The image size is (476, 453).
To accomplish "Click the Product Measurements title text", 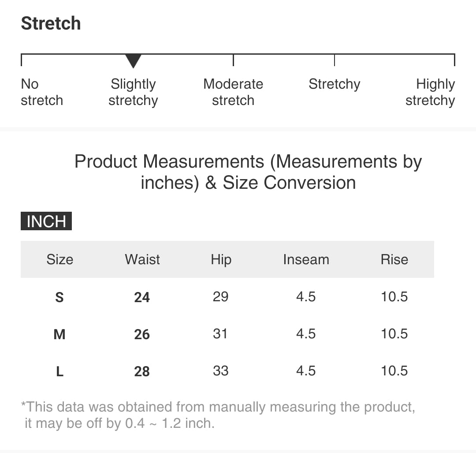I will click(248, 172).
